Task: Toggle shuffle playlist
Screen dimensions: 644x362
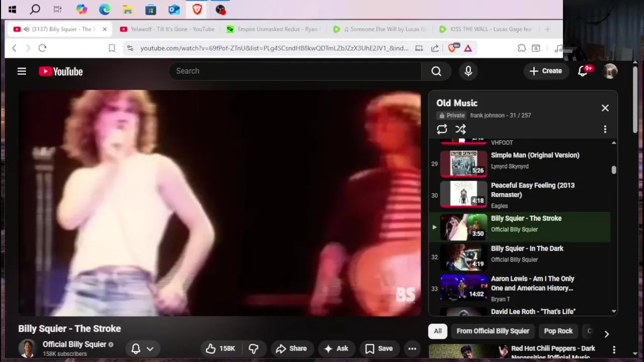Action: [460, 129]
